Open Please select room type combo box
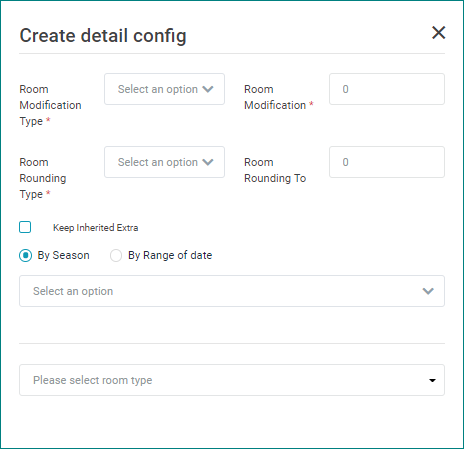The width and height of the screenshot is (464, 449). [232, 380]
